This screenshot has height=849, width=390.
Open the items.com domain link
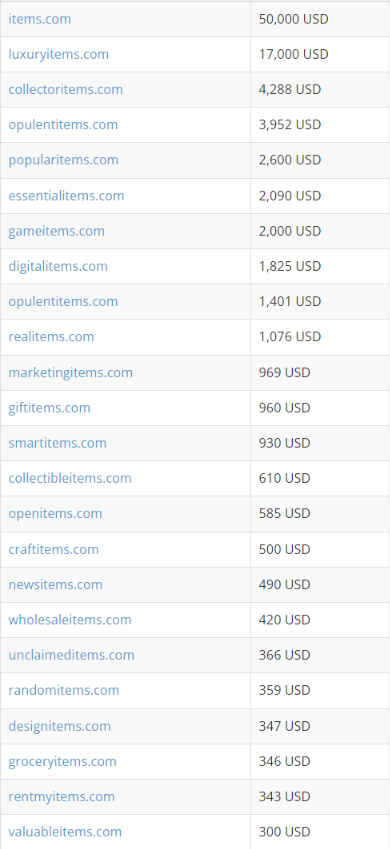(40, 19)
